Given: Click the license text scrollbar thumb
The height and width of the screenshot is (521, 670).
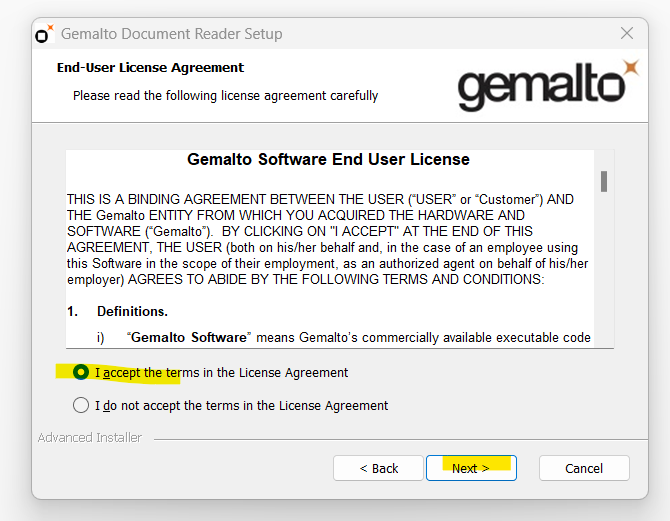Looking at the screenshot, I should (x=604, y=182).
